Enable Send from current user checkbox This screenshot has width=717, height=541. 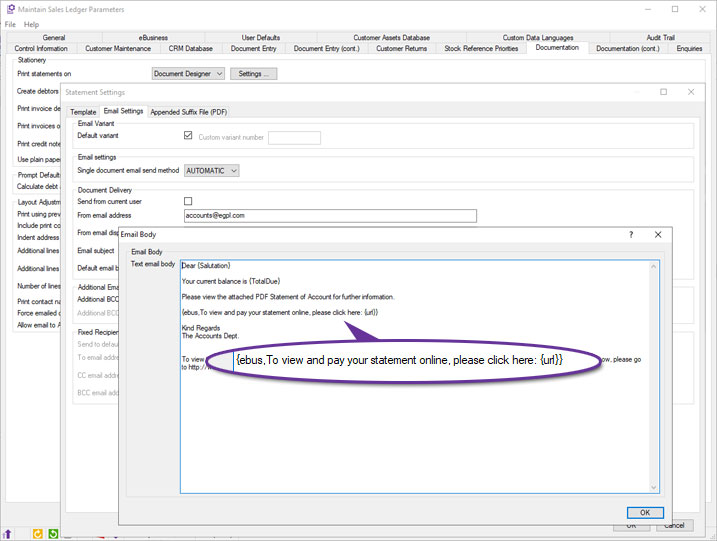188,201
